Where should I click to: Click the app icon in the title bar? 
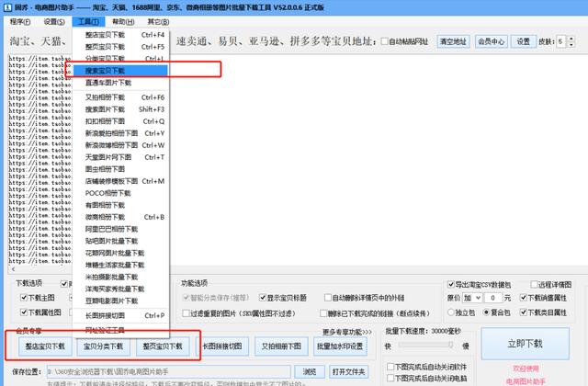pyautogui.click(x=6, y=6)
